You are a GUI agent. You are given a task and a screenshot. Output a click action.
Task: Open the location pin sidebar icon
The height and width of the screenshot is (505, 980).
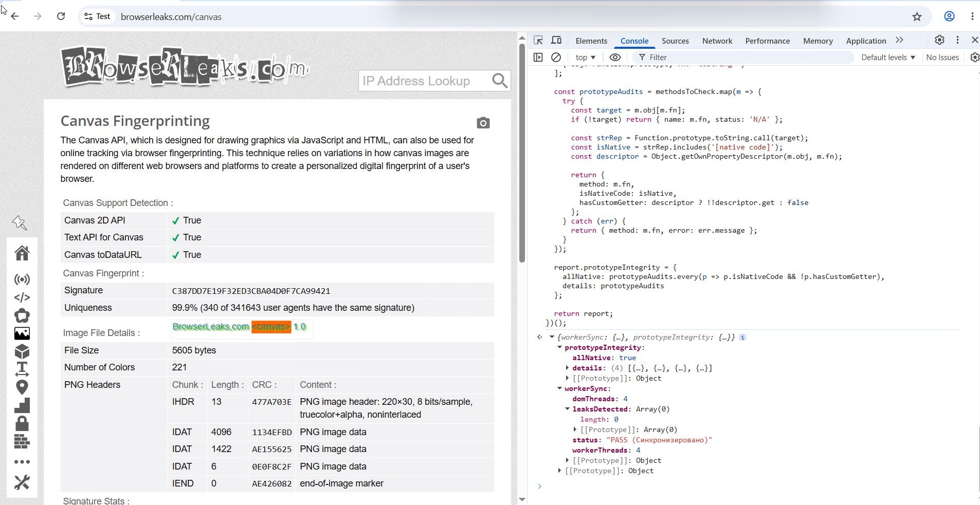point(22,387)
